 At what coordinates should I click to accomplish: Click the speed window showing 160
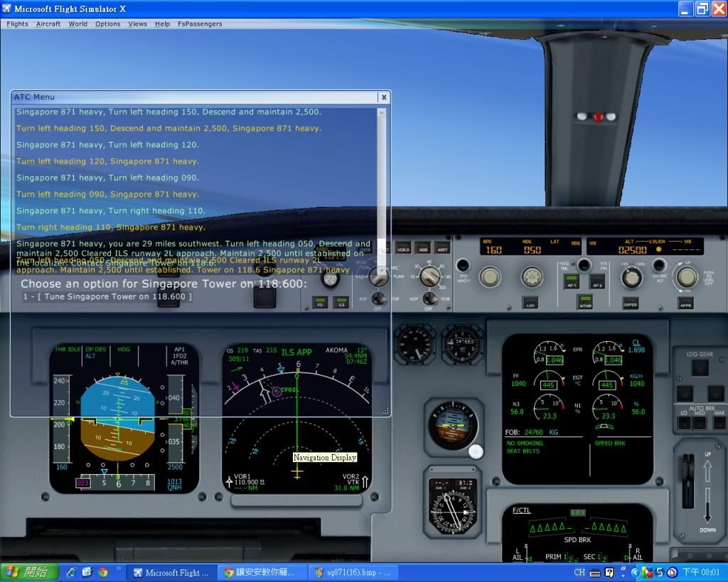[x=493, y=249]
